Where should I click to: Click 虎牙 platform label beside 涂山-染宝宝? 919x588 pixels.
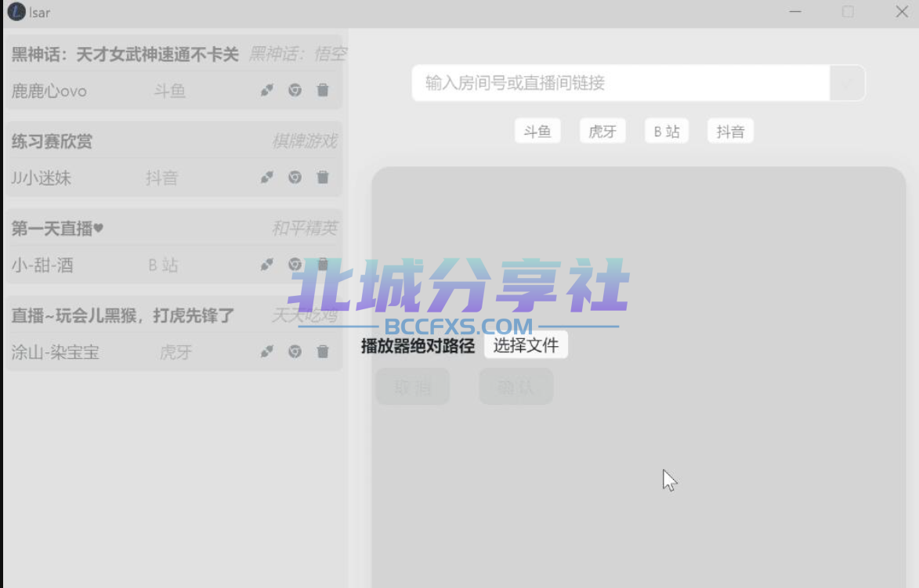pyautogui.click(x=175, y=352)
